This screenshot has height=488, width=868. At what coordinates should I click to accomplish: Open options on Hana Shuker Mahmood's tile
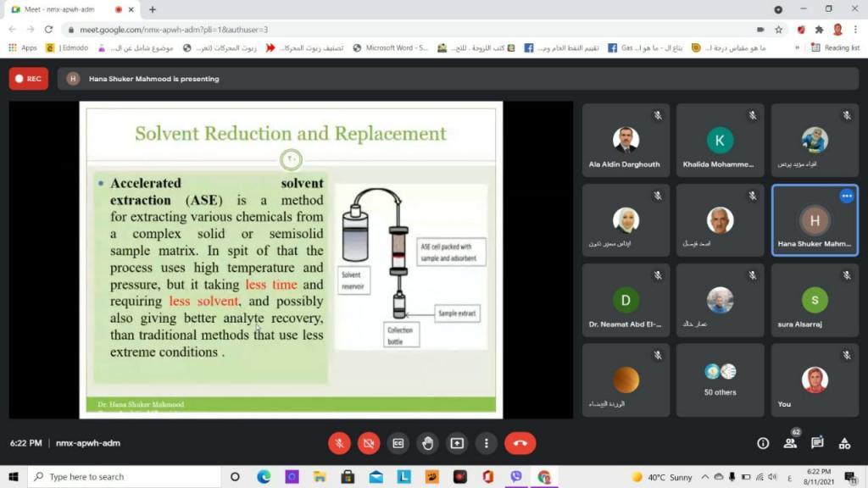[846, 196]
